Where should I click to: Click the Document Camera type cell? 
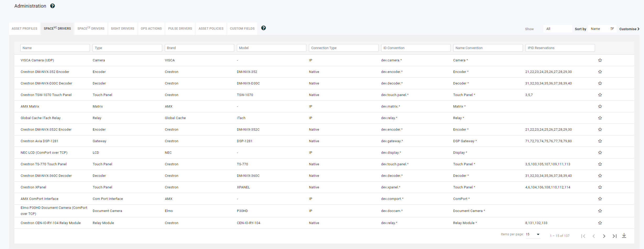pyautogui.click(x=107, y=211)
